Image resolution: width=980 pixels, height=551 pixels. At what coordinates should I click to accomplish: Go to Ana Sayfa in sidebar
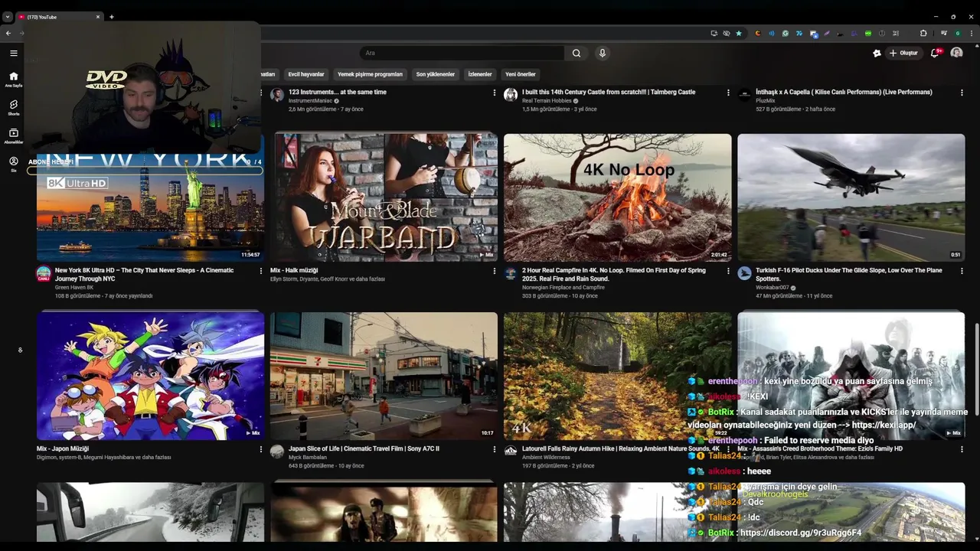click(x=13, y=79)
